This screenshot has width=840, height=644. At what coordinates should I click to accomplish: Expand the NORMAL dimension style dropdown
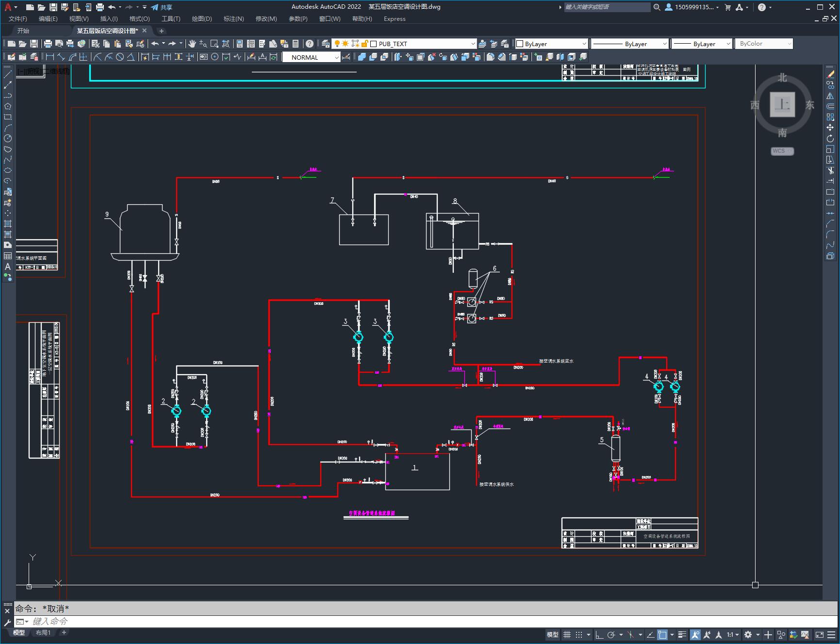click(336, 57)
